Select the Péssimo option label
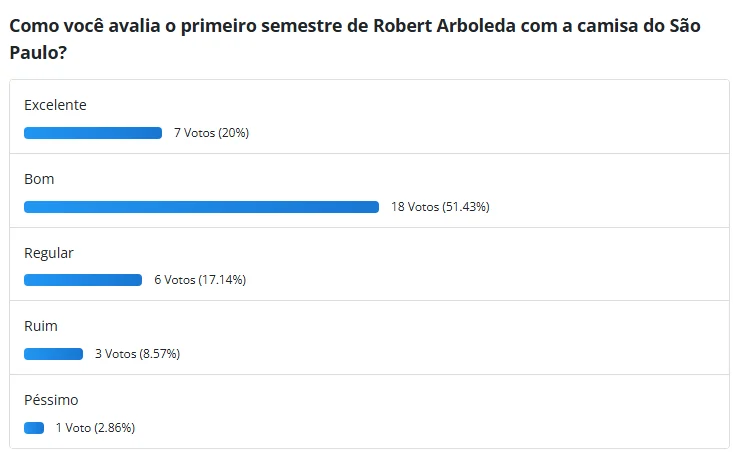The height and width of the screenshot is (472, 754). tap(51, 400)
